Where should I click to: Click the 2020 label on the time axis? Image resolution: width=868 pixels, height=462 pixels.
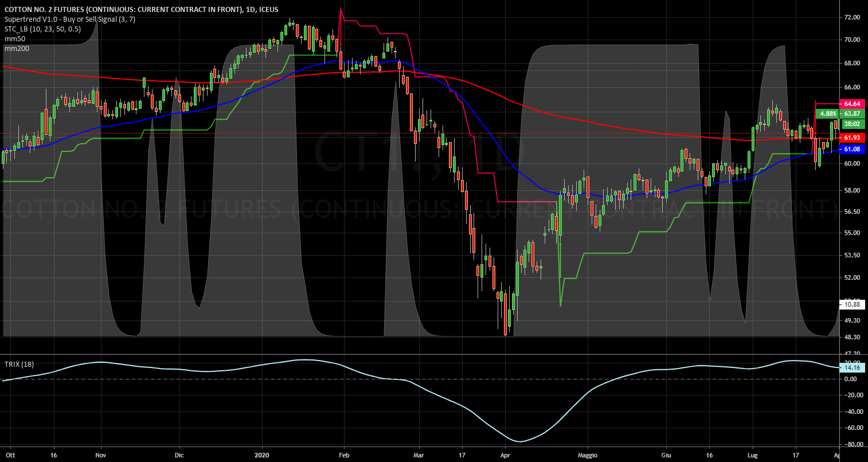[x=261, y=456]
